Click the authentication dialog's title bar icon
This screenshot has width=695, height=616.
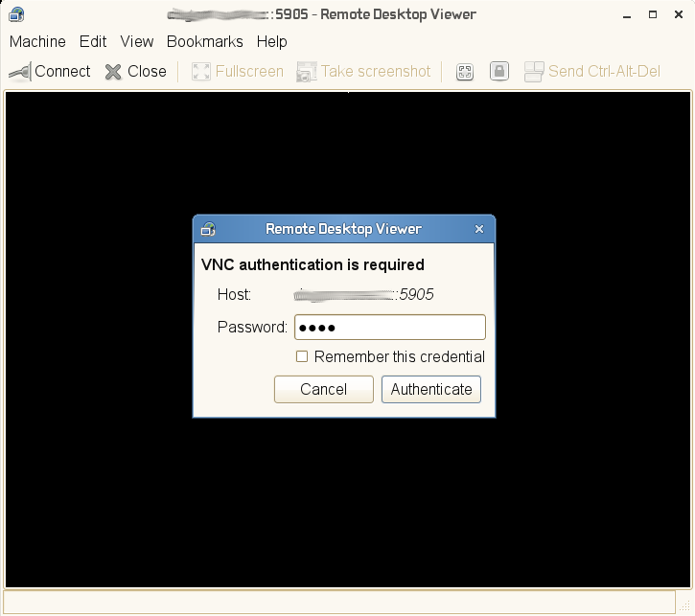pyautogui.click(x=208, y=229)
